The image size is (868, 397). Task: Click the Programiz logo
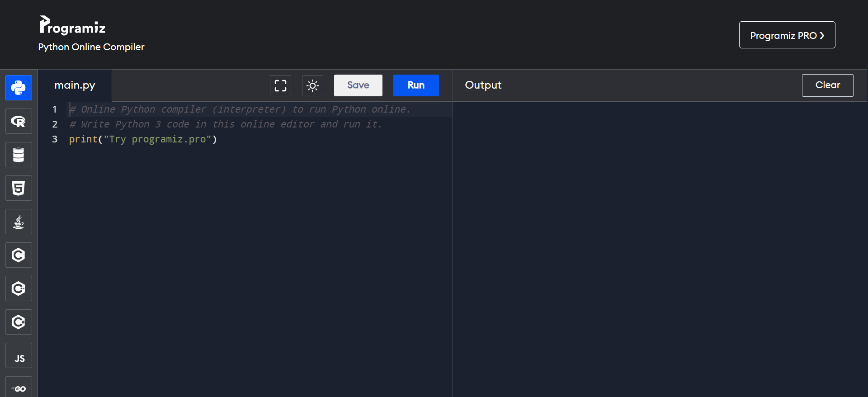[72, 25]
